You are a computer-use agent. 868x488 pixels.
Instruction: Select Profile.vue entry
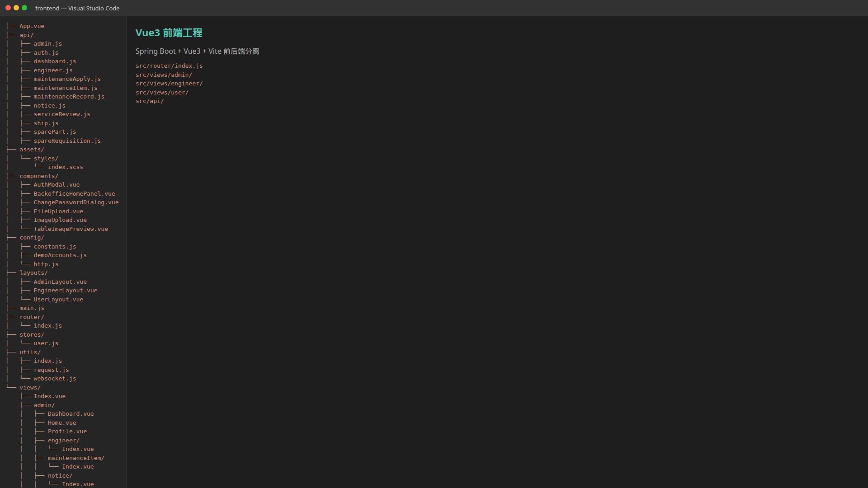67,432
